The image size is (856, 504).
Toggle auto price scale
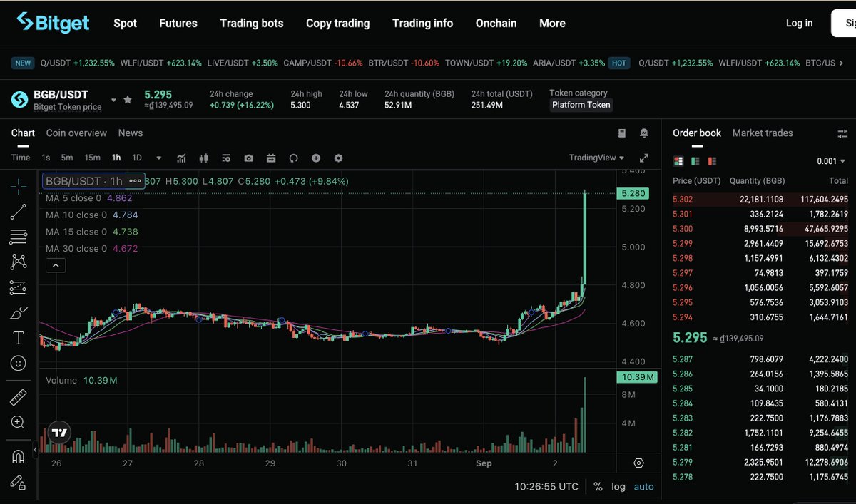(x=643, y=487)
